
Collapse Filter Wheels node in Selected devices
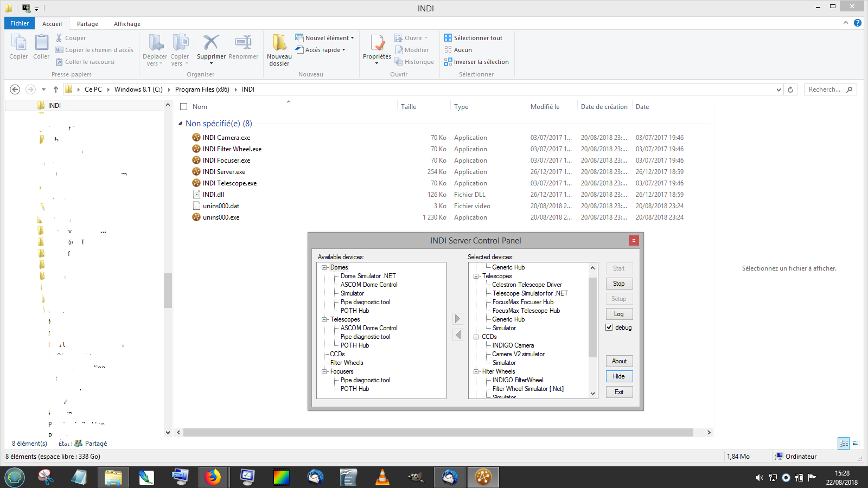click(x=476, y=371)
